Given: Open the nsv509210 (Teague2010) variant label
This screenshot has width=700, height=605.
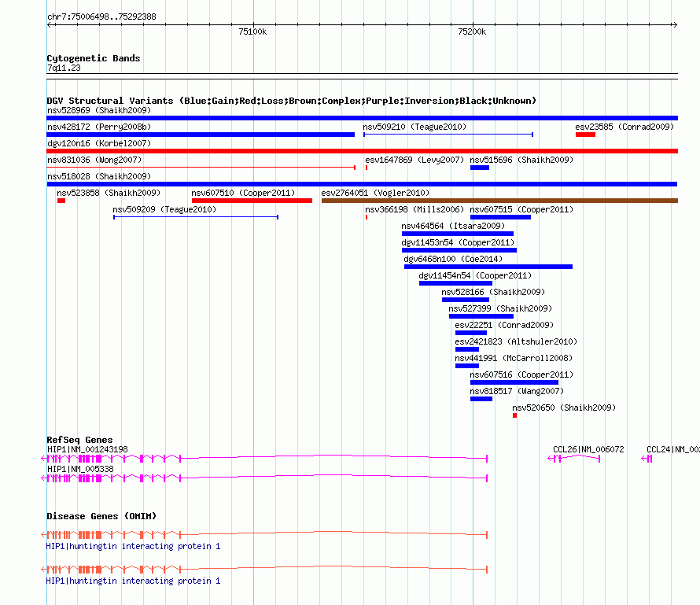Looking at the screenshot, I should (414, 127).
